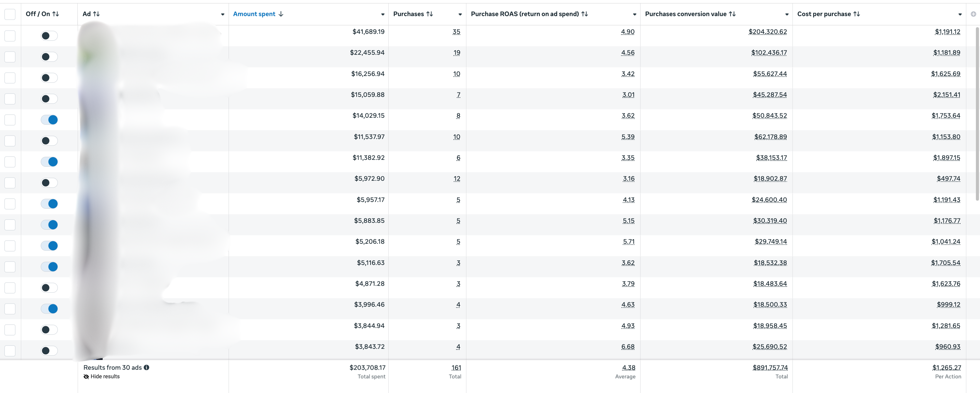Click the vertical scrollbar on the right edge
Screen dimensions: 980x393
977,114
